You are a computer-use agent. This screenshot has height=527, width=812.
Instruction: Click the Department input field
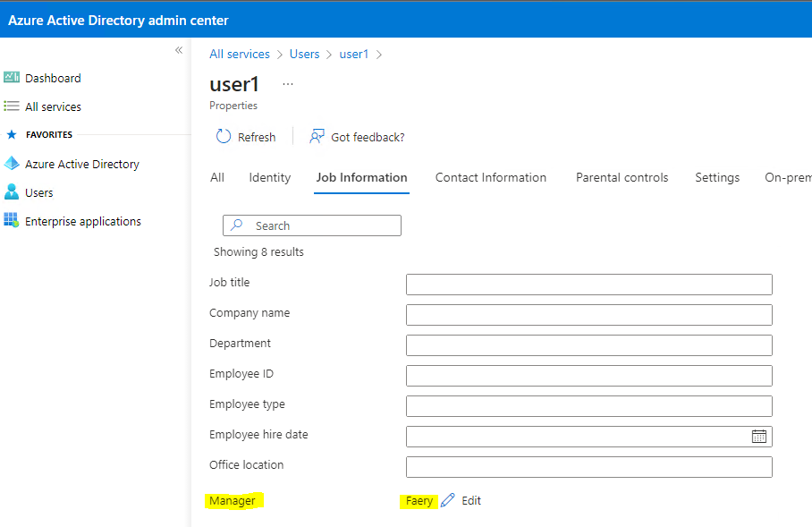click(588, 345)
